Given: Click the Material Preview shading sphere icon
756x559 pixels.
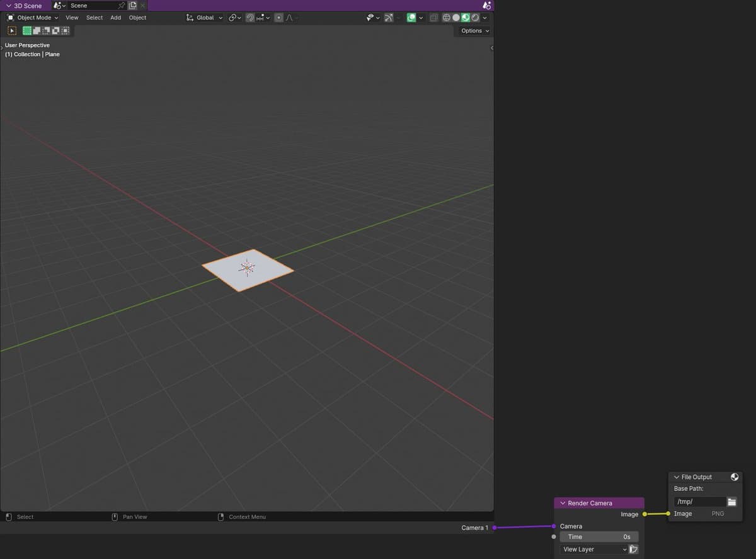Looking at the screenshot, I should 466,18.
